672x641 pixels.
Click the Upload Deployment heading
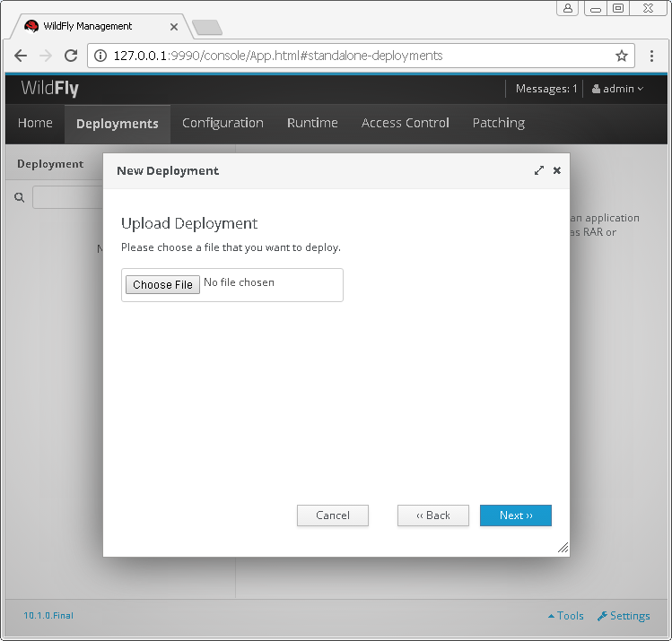coord(189,223)
